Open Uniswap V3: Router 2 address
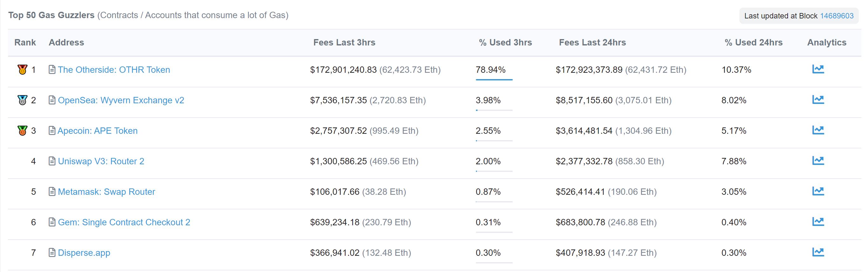This screenshot has width=868, height=272. tap(101, 161)
